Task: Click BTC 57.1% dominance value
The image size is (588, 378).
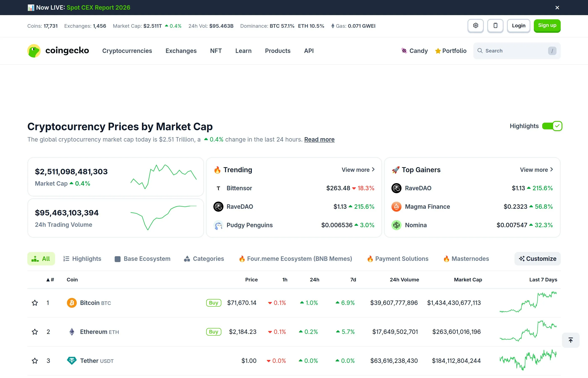Action: pyautogui.click(x=282, y=26)
